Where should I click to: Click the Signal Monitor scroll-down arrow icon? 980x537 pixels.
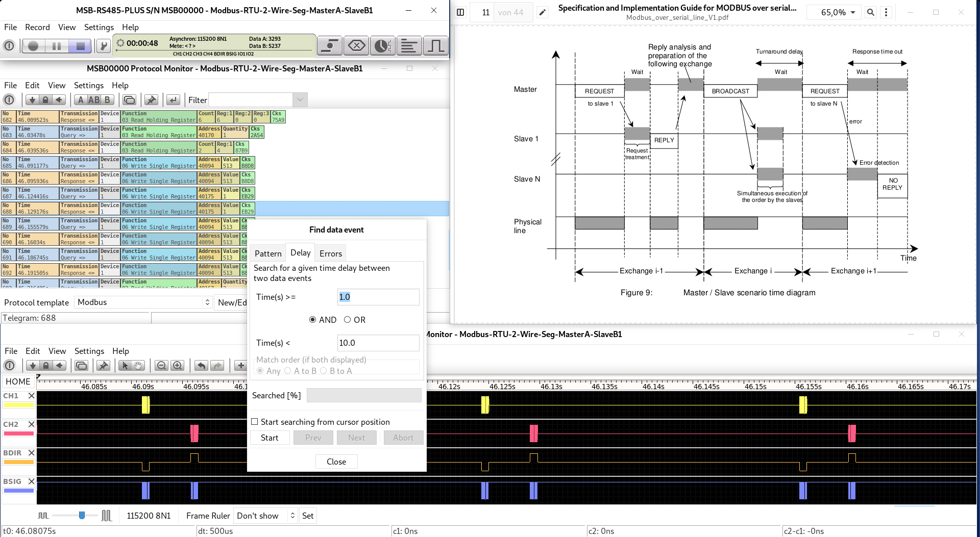(33, 366)
